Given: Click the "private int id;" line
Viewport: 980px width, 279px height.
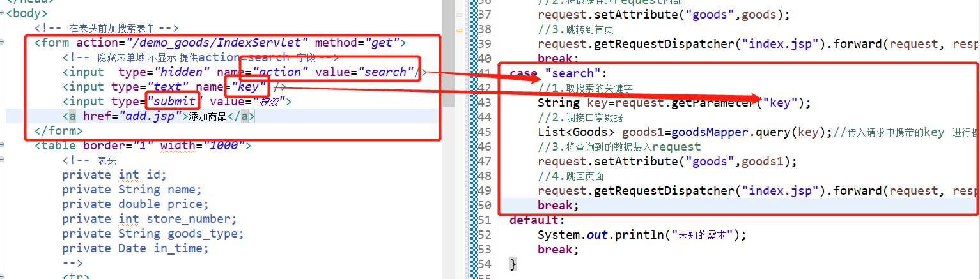Looking at the screenshot, I should pyautogui.click(x=114, y=175).
